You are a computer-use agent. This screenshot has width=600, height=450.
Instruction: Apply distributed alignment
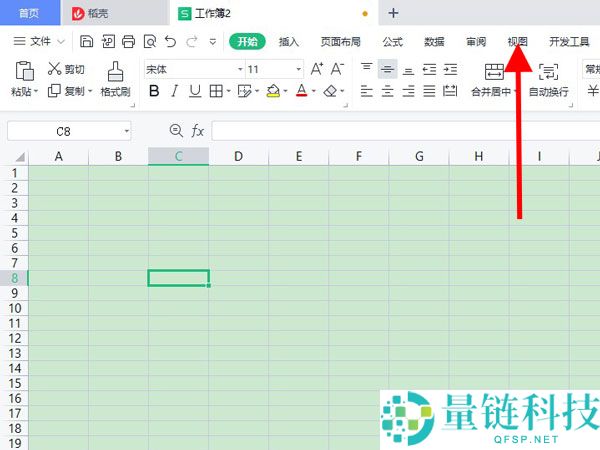click(450, 91)
